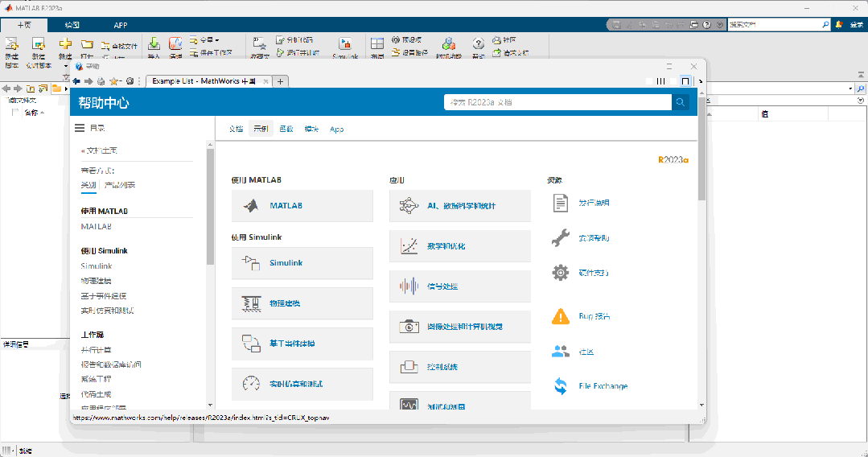Click the Open folder icon in ribbon
868x457 pixels.
coord(87,44)
